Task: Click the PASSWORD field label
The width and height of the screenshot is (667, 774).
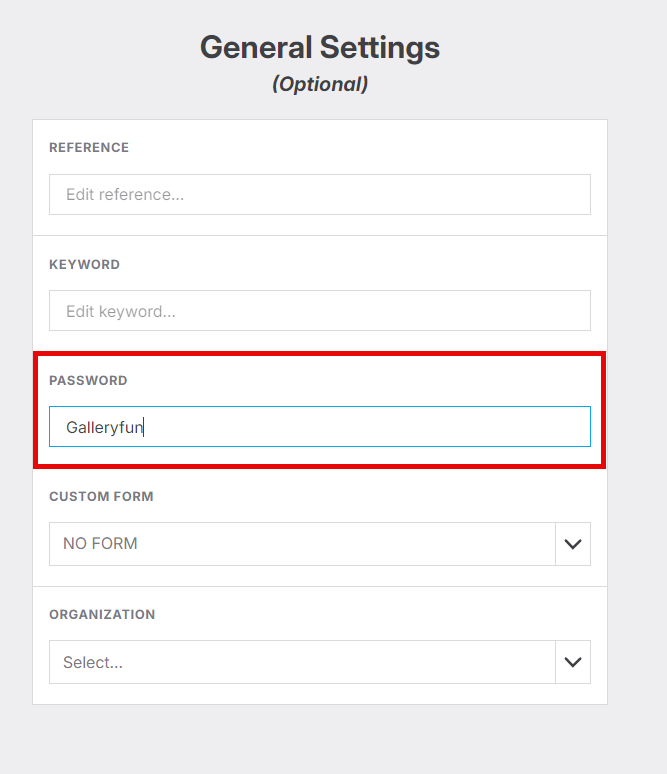Action: click(88, 381)
